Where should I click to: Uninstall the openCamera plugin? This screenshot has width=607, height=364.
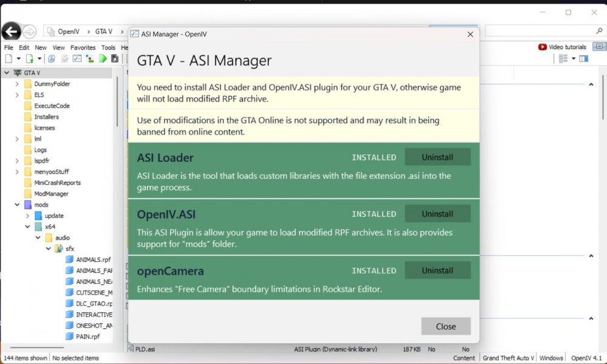point(438,271)
